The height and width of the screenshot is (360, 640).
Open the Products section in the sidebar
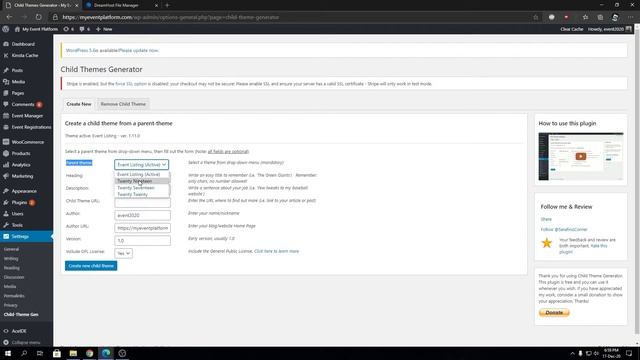[21, 153]
